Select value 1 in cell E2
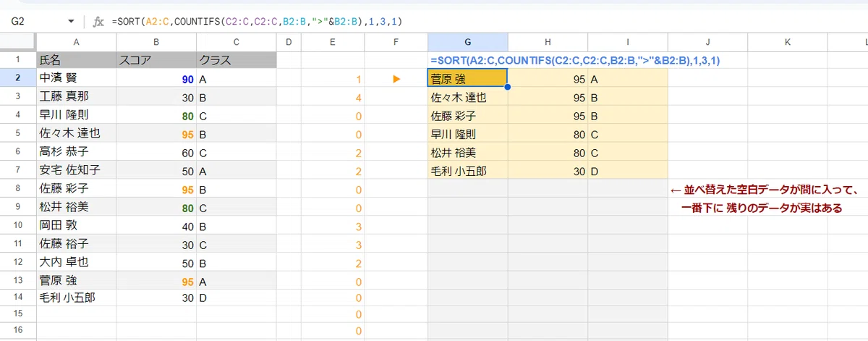 [x=332, y=78]
